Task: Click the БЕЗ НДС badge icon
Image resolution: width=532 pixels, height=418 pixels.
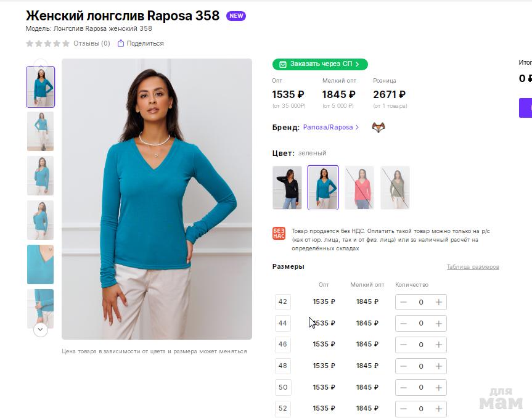Action: point(279,234)
